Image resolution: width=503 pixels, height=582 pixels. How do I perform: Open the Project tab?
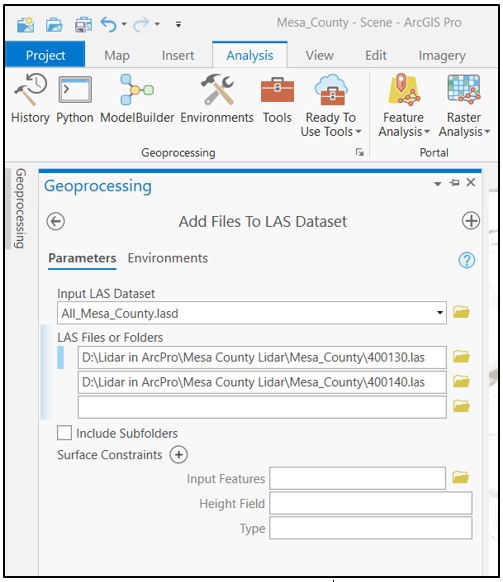pos(45,55)
